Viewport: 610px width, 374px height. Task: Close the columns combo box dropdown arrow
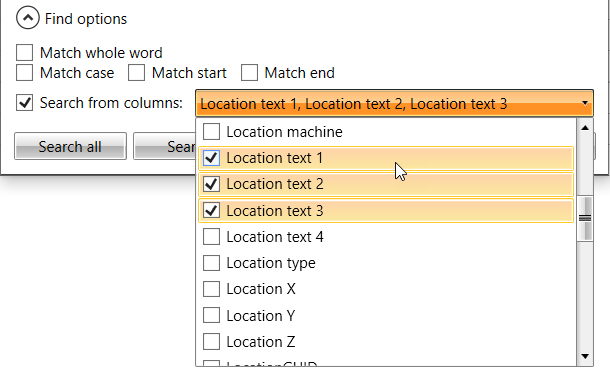tap(585, 103)
